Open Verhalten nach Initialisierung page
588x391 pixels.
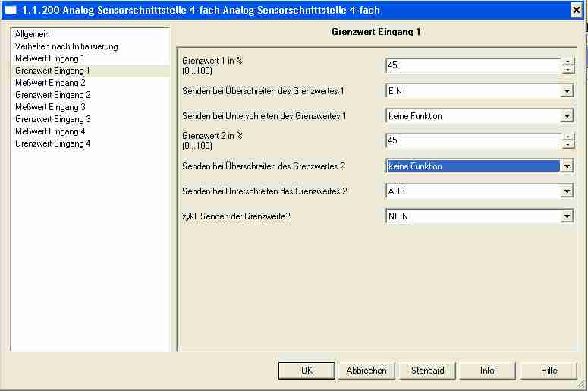(66, 46)
